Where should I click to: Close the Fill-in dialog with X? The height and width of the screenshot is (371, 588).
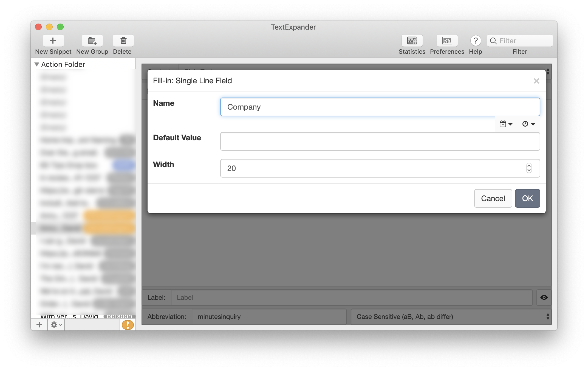[536, 81]
